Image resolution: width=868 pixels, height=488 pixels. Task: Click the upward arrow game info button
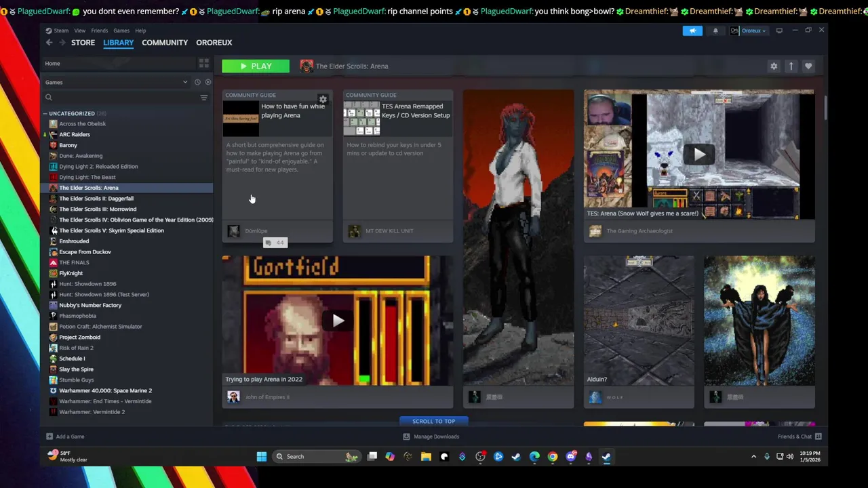[791, 66]
